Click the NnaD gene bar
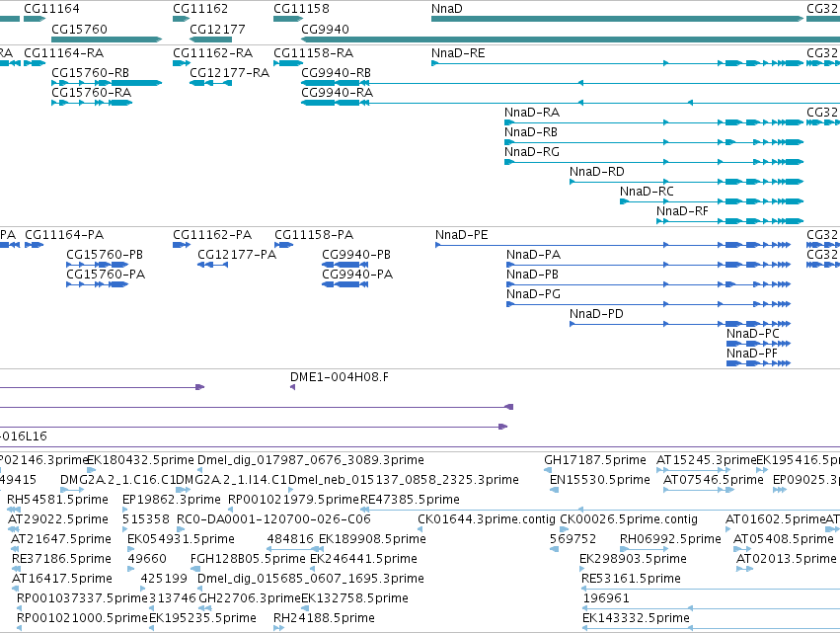The width and height of the screenshot is (840, 633). [x=617, y=19]
